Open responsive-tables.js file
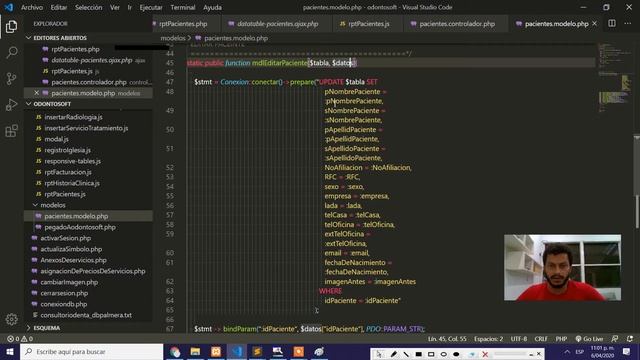Screen dimensions: 640x360 point(72,161)
